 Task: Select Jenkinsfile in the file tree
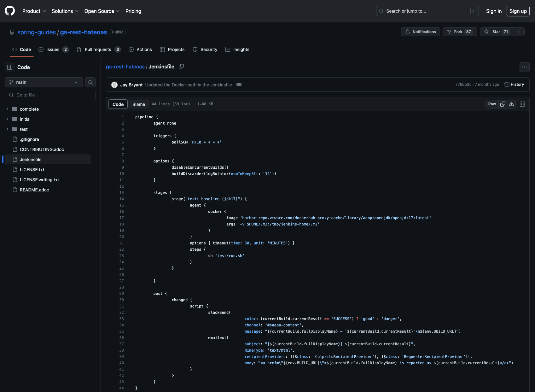pyautogui.click(x=48, y=160)
